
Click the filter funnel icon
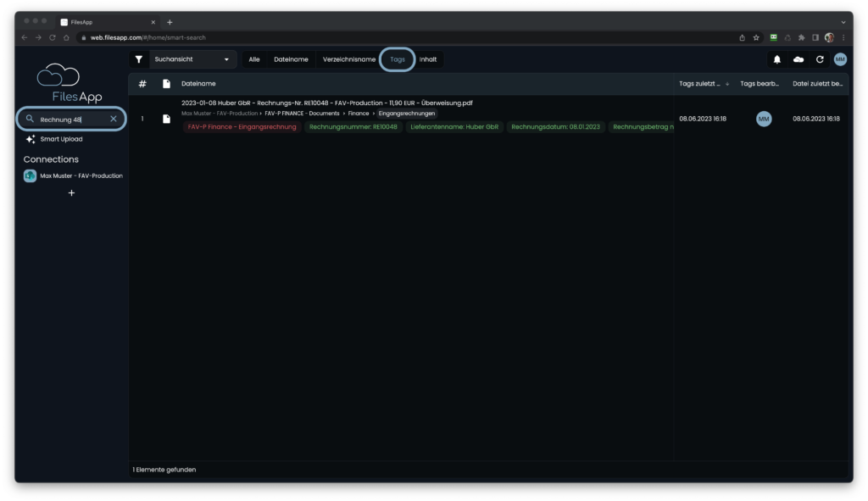click(139, 59)
